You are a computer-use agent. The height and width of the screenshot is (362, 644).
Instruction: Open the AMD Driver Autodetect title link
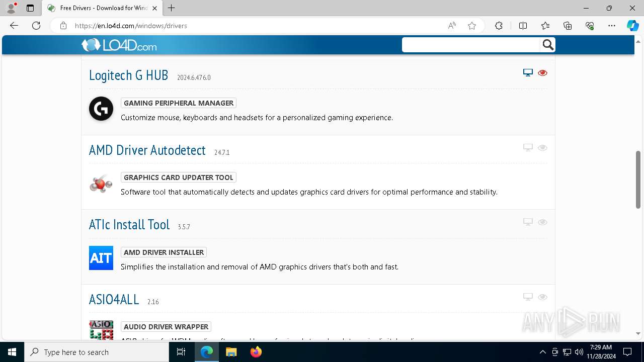click(147, 150)
